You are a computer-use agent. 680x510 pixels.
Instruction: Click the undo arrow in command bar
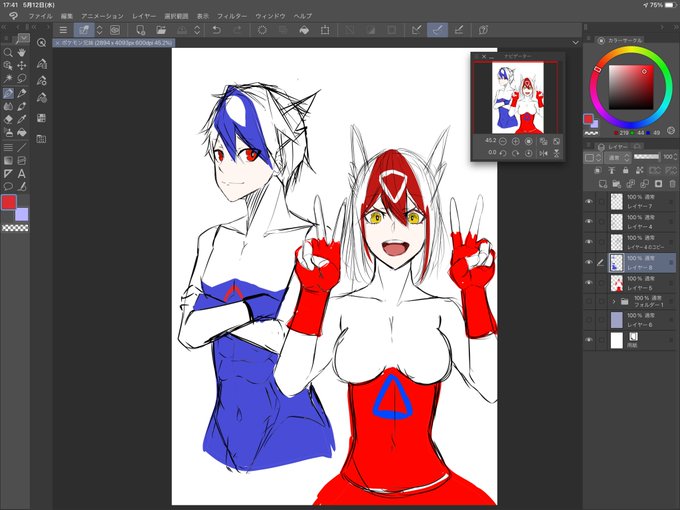coord(216,30)
